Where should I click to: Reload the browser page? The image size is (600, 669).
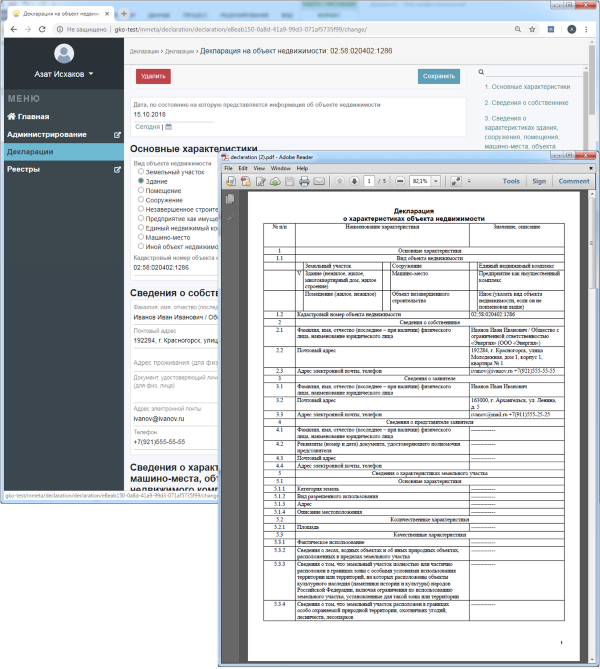pyautogui.click(x=42, y=29)
